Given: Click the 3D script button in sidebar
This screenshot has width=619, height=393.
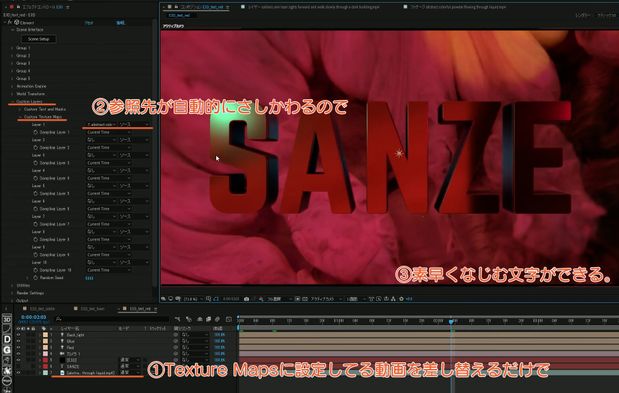Looking at the screenshot, I should tap(7, 320).
